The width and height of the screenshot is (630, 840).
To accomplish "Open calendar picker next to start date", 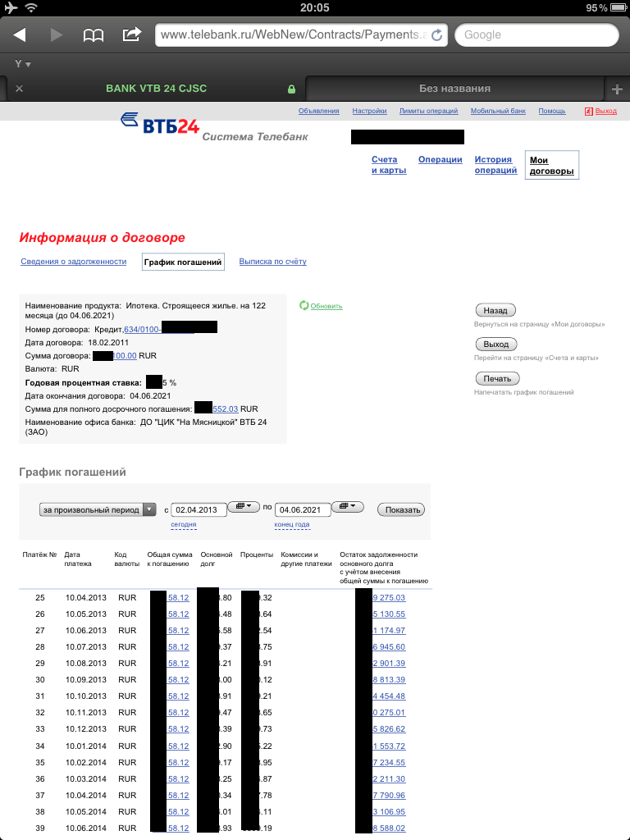I will (244, 506).
